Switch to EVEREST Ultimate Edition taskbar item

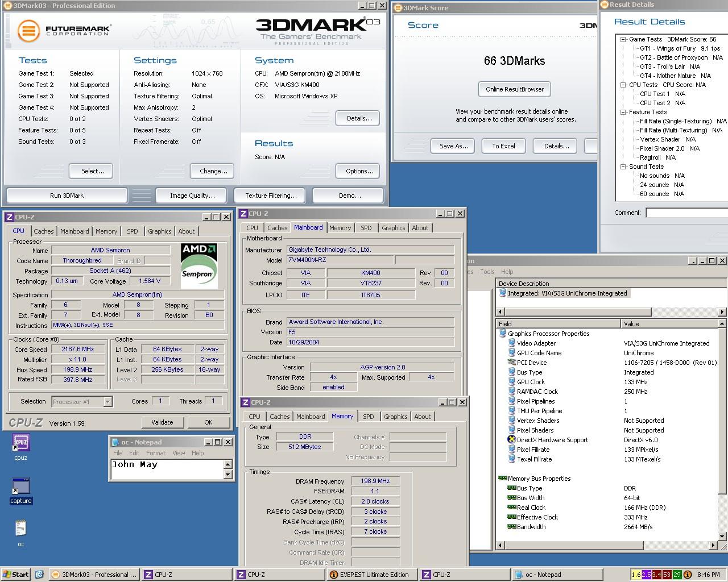coord(371,575)
